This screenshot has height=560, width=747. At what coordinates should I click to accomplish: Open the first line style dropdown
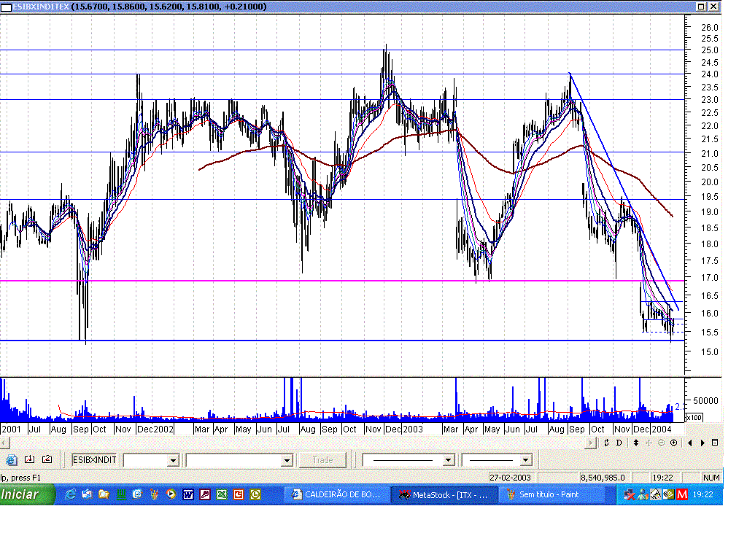pos(448,461)
